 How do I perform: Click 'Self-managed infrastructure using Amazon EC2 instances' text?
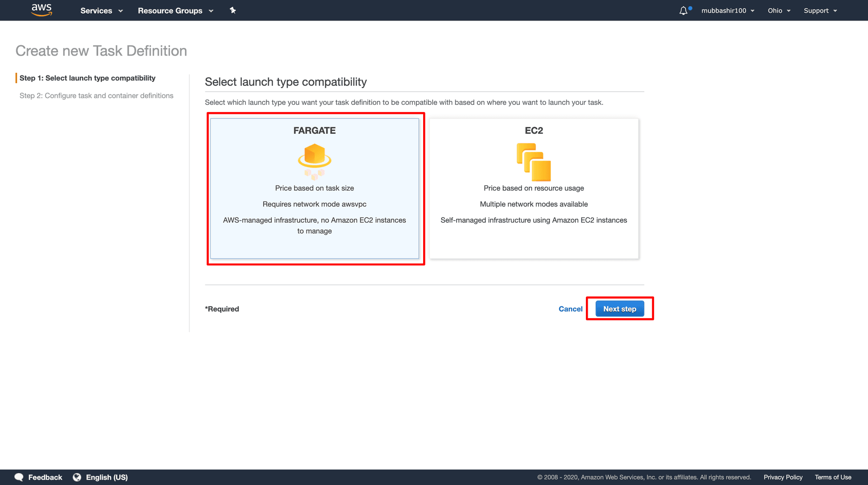(x=534, y=220)
